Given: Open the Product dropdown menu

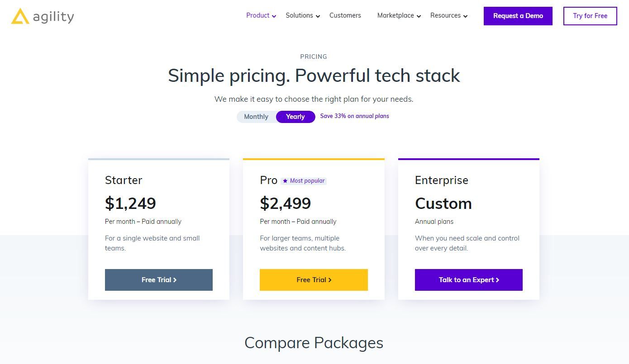Looking at the screenshot, I should coord(258,15).
